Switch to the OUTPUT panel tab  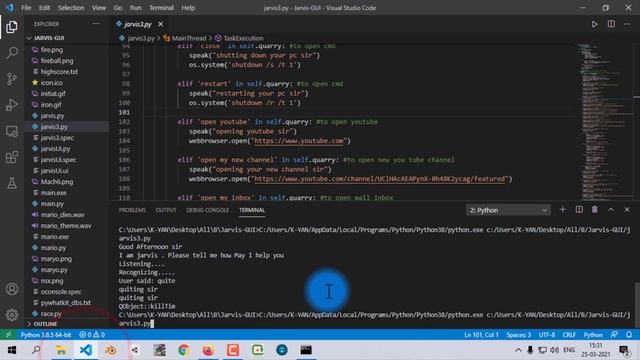166,210
